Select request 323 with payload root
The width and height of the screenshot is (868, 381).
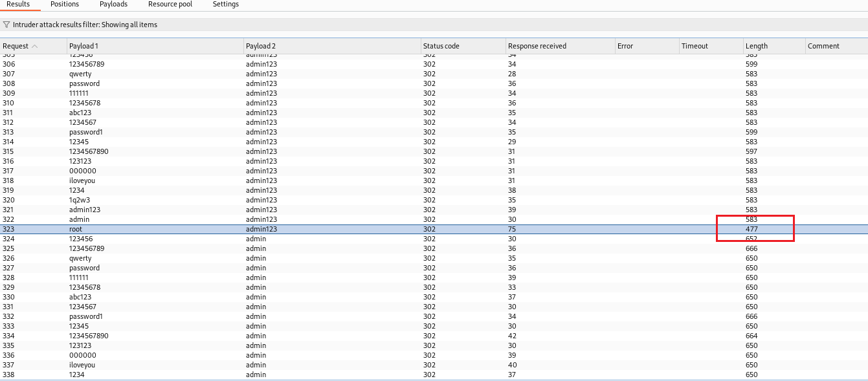tap(76, 229)
